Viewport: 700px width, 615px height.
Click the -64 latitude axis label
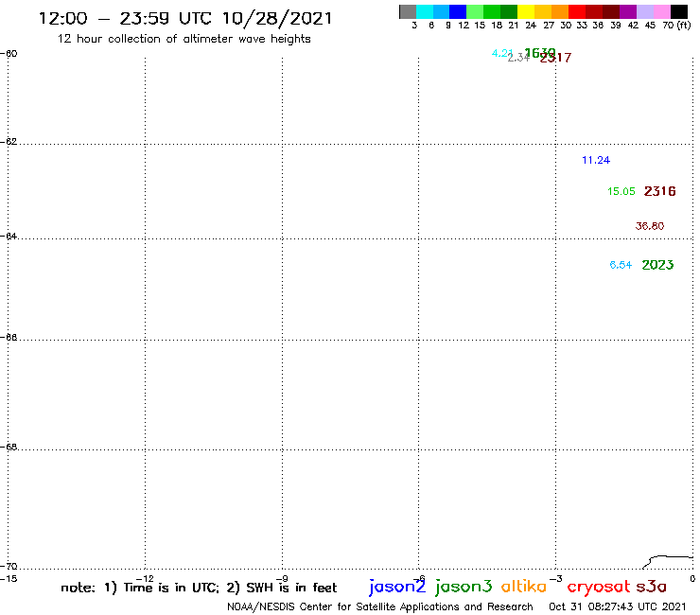click(x=9, y=236)
